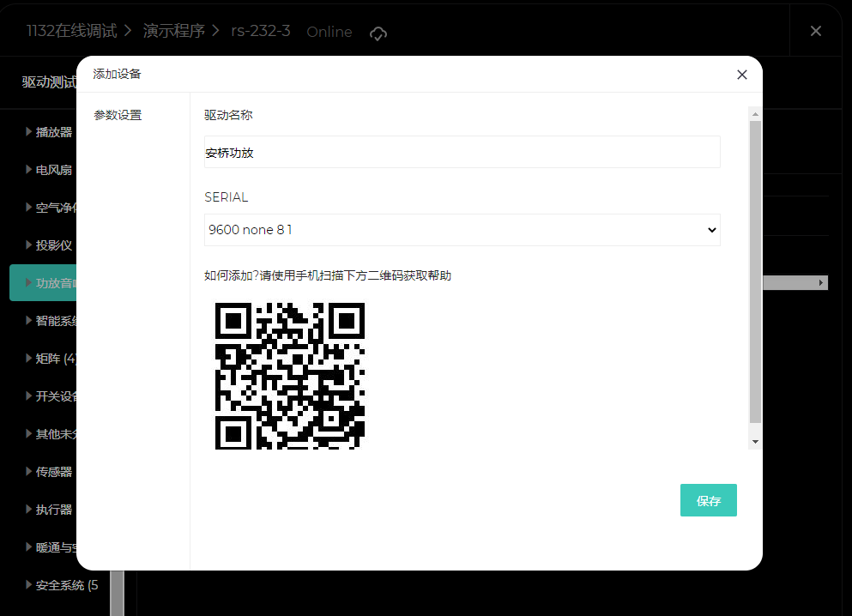This screenshot has height=616, width=852.
Task: Select the 传感器 tree item
Action: (54, 472)
